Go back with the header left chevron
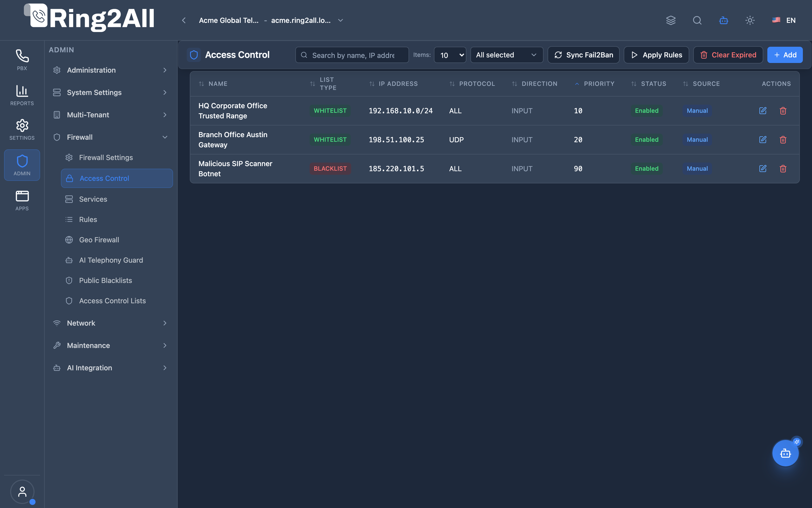 coord(183,20)
